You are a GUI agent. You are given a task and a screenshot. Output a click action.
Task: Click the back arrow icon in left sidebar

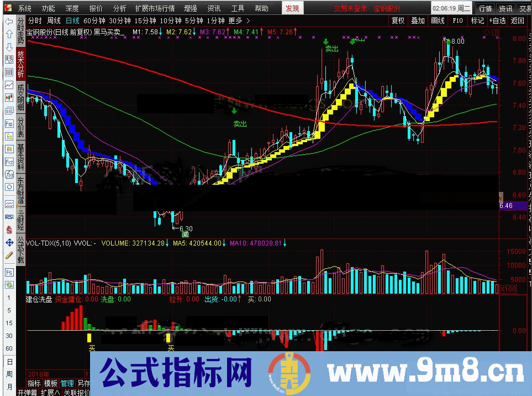point(8,22)
